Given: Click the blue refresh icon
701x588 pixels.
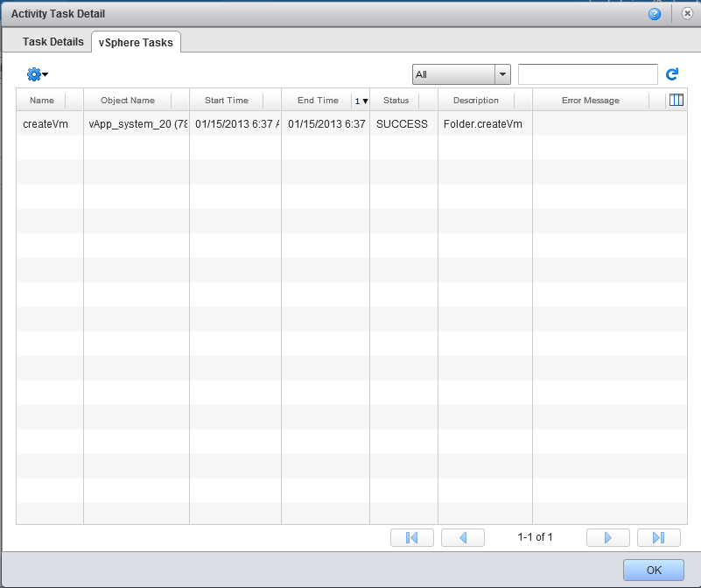Looking at the screenshot, I should coord(672,75).
